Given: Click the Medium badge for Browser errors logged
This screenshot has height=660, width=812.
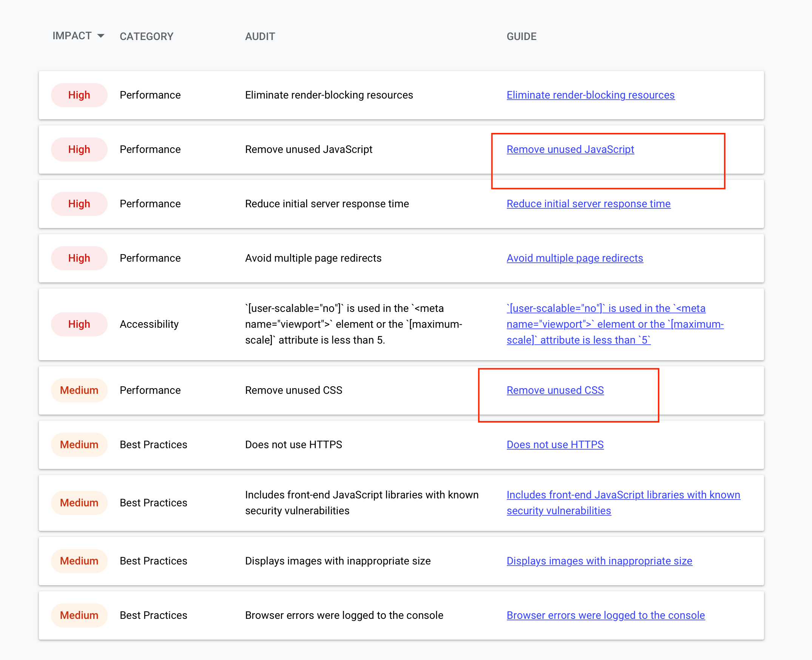Looking at the screenshot, I should [79, 615].
